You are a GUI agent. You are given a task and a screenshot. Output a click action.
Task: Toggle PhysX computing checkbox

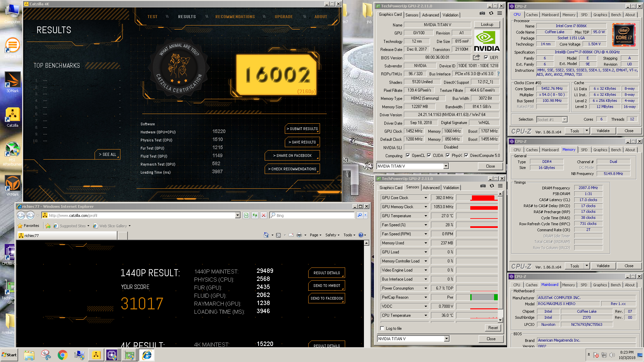pyautogui.click(x=448, y=156)
